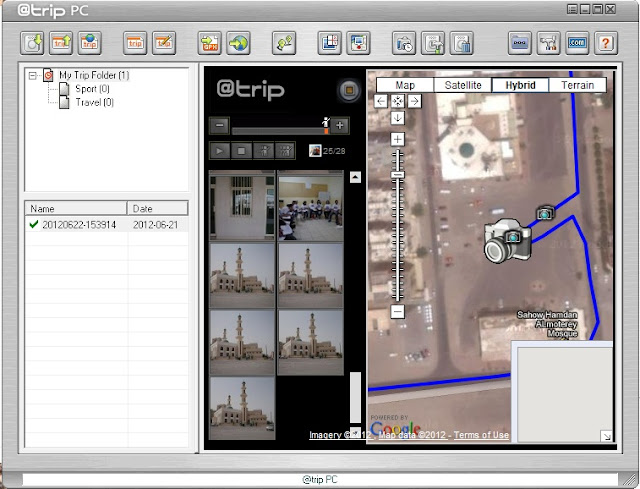Click the export-to-globe toolbar icon
640x489 pixels.
pos(238,43)
